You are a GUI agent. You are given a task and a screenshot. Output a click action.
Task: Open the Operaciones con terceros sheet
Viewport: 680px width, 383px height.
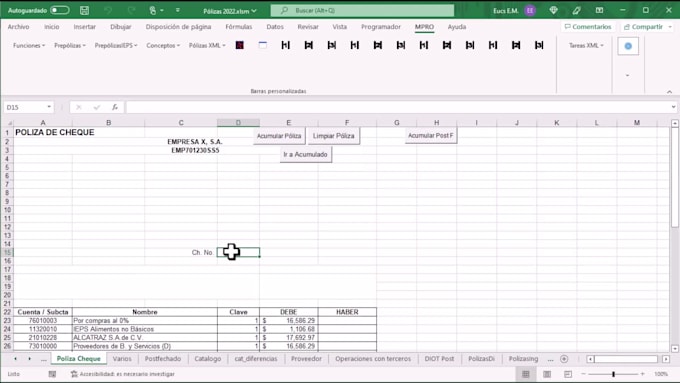tap(373, 359)
